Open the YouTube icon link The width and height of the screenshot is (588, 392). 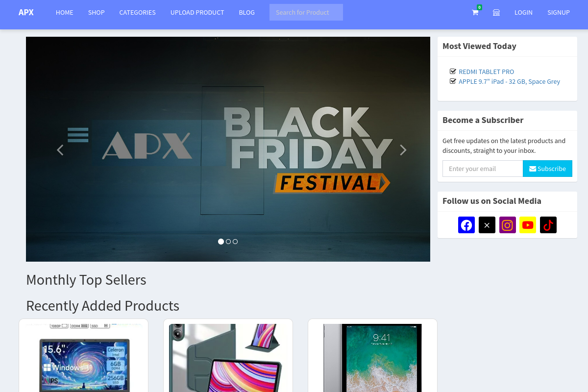pos(528,225)
